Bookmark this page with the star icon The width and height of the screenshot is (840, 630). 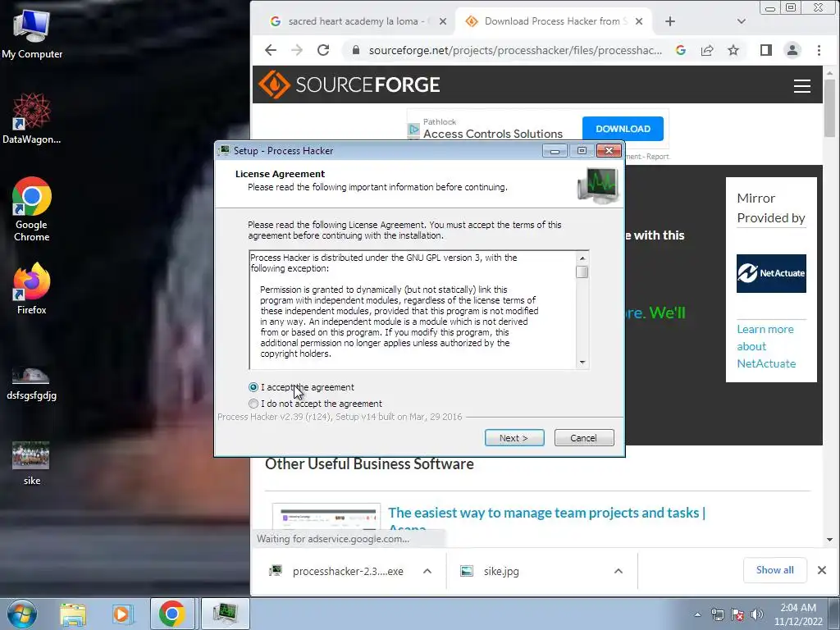(733, 50)
